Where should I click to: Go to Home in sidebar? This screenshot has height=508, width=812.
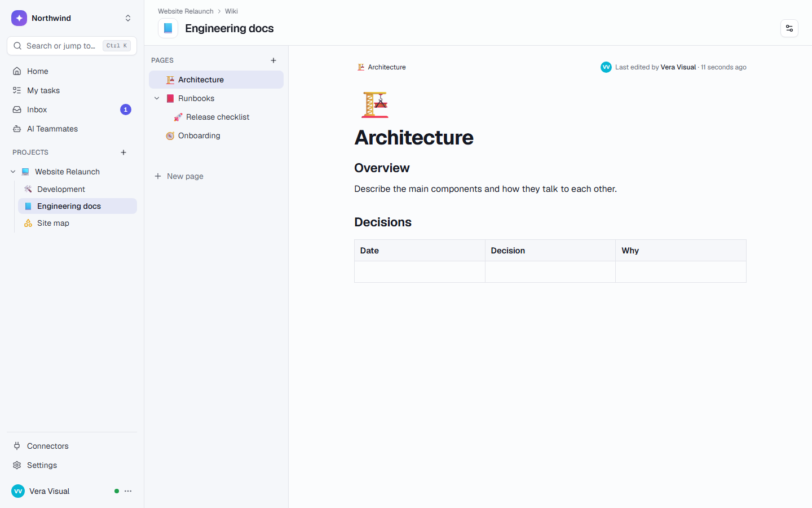point(72,71)
